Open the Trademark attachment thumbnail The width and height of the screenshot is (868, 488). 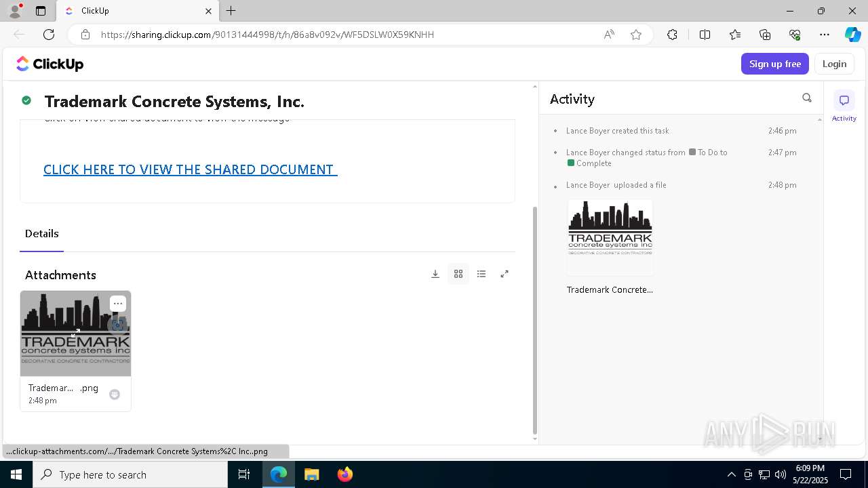tap(75, 333)
